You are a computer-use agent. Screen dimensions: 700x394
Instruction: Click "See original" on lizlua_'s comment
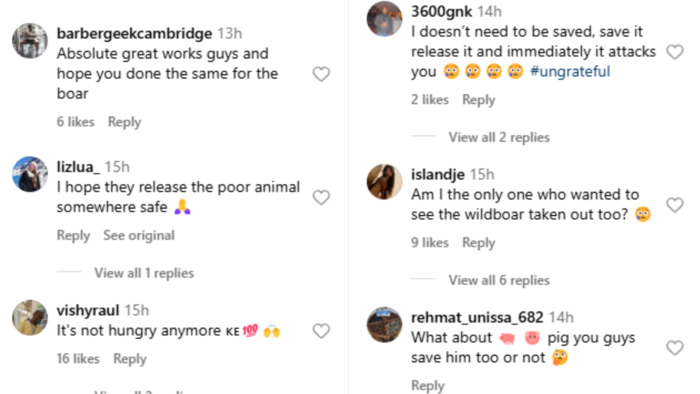coord(139,235)
